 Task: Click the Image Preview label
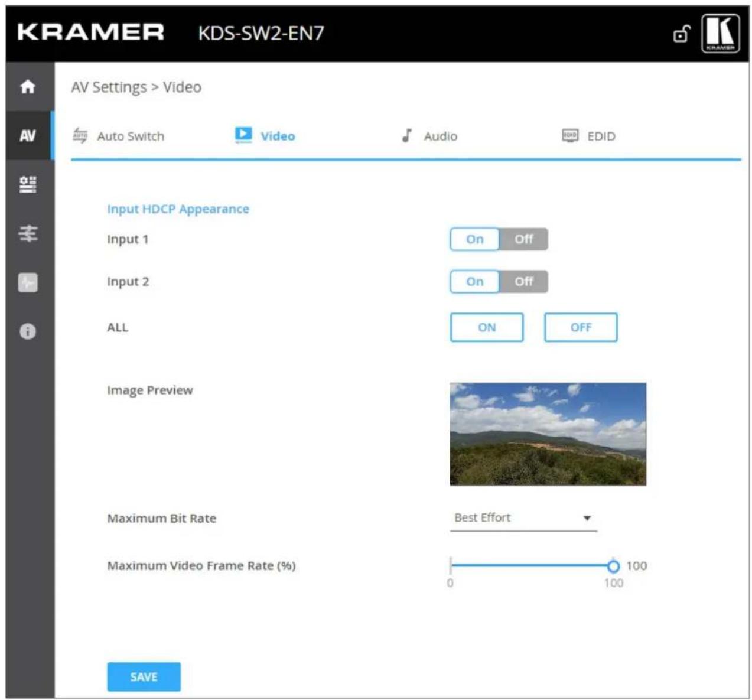150,390
